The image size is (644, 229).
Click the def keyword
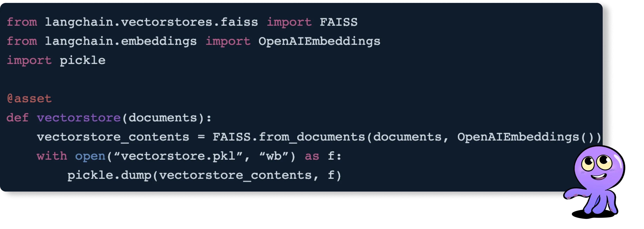pos(17,118)
